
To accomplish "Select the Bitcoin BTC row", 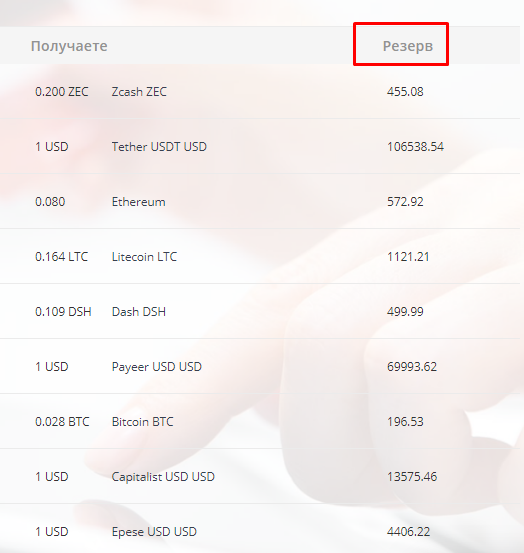I will coord(260,421).
